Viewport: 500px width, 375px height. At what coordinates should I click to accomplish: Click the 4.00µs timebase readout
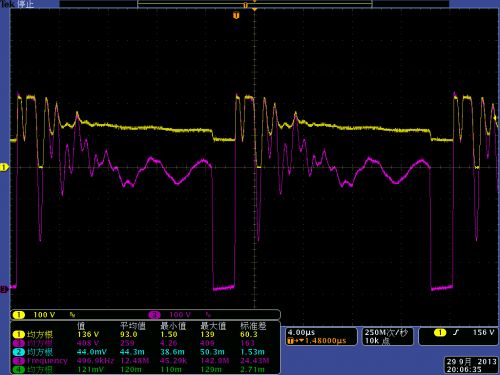pos(301,332)
